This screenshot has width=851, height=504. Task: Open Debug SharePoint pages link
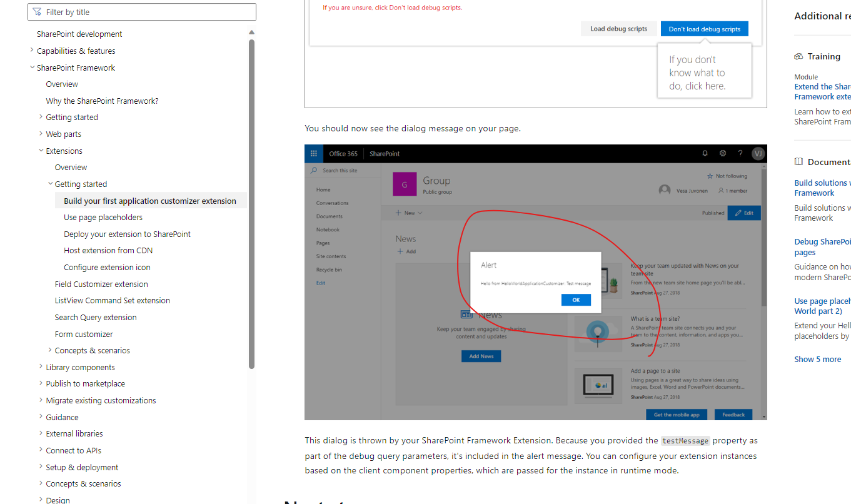(x=822, y=247)
